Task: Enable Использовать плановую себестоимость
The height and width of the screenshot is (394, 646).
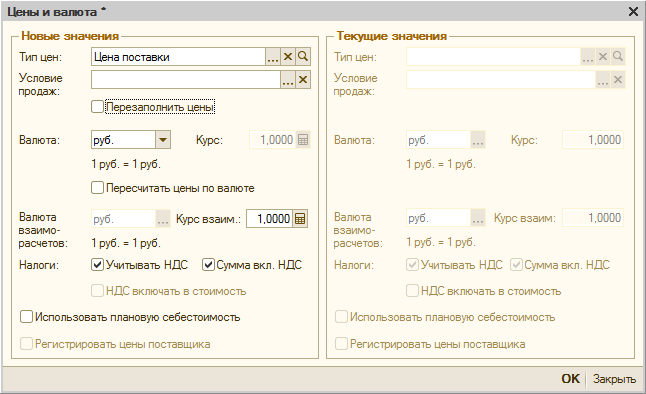Action: 26,317
